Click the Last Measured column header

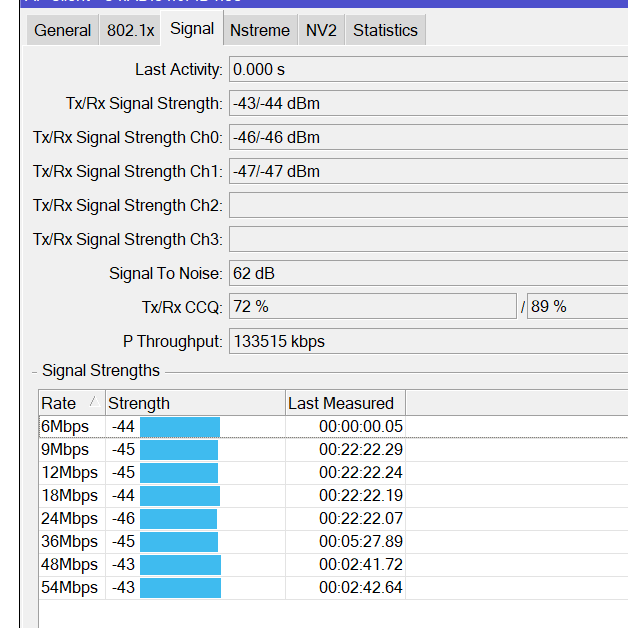click(x=344, y=403)
